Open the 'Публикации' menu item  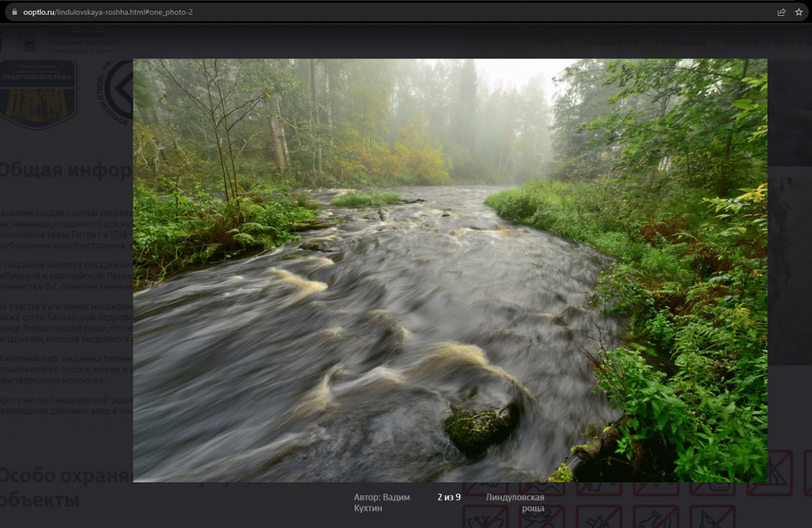coord(681,42)
